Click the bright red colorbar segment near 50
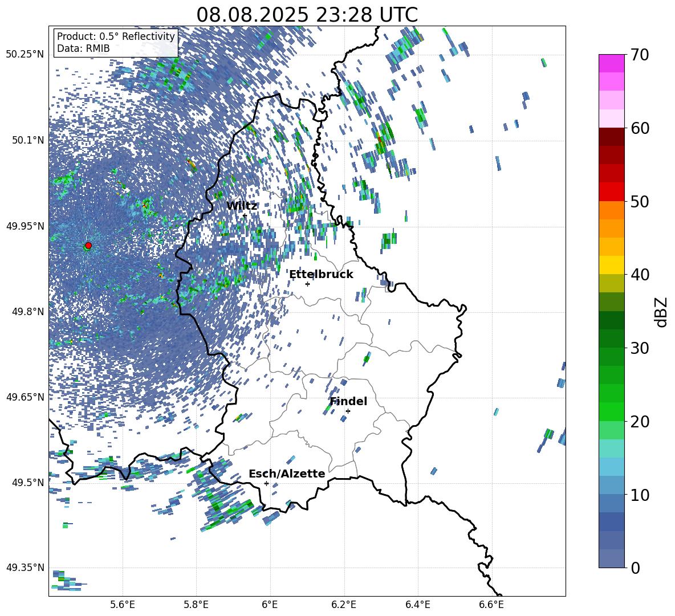The width and height of the screenshot is (675, 616). pyautogui.click(x=611, y=192)
